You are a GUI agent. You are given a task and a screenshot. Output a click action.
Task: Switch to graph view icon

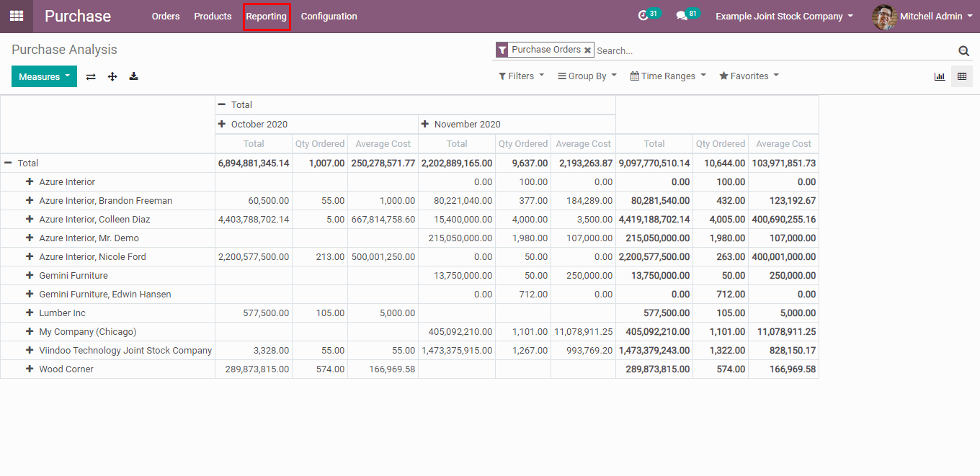click(940, 76)
